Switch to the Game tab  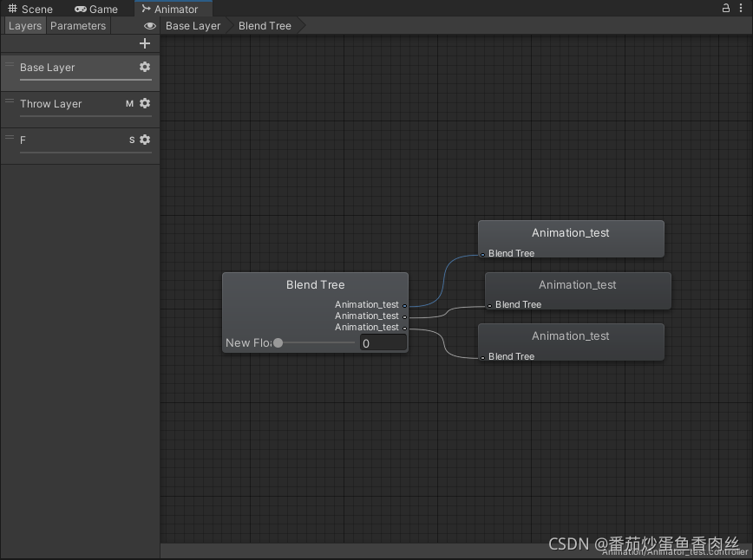96,10
